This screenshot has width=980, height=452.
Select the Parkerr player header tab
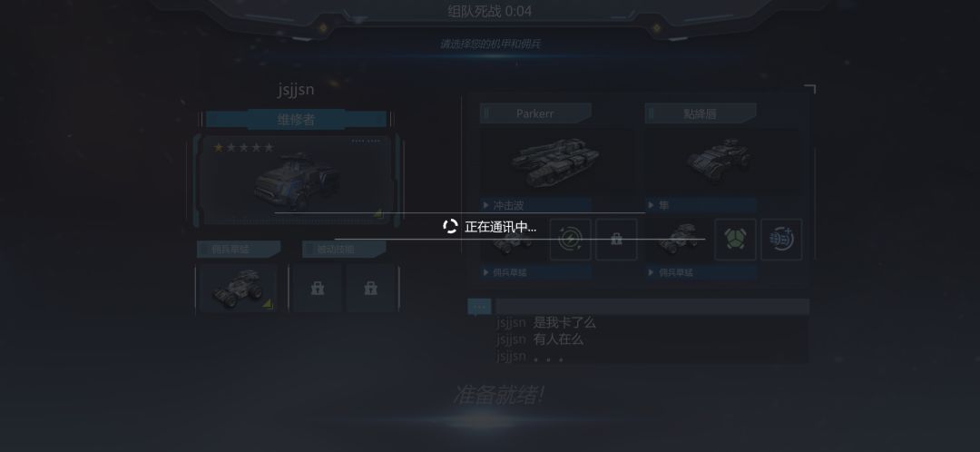coord(535,113)
